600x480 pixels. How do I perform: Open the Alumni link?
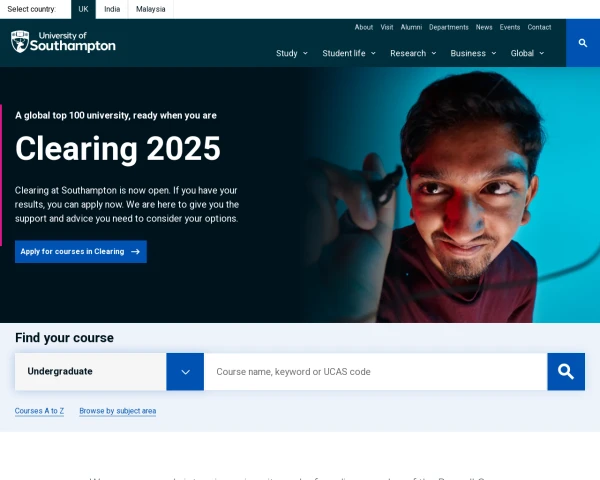coord(411,27)
